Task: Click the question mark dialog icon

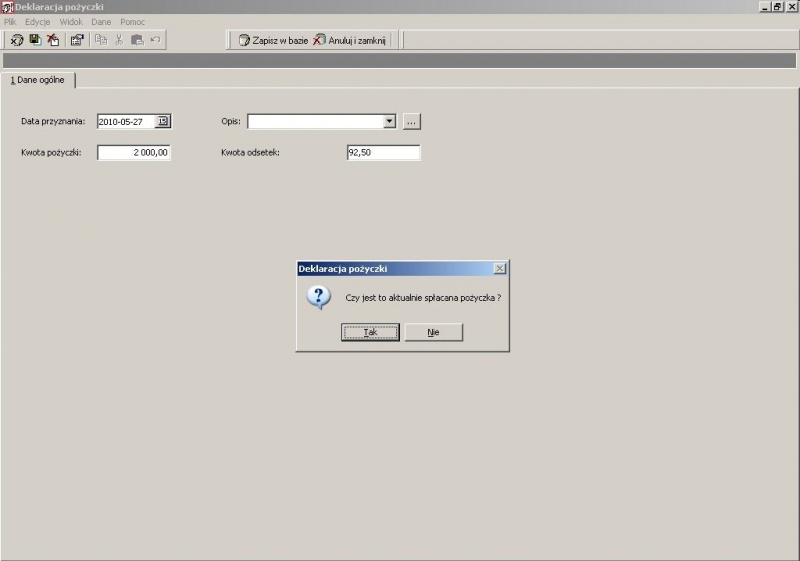Action: pyautogui.click(x=319, y=297)
